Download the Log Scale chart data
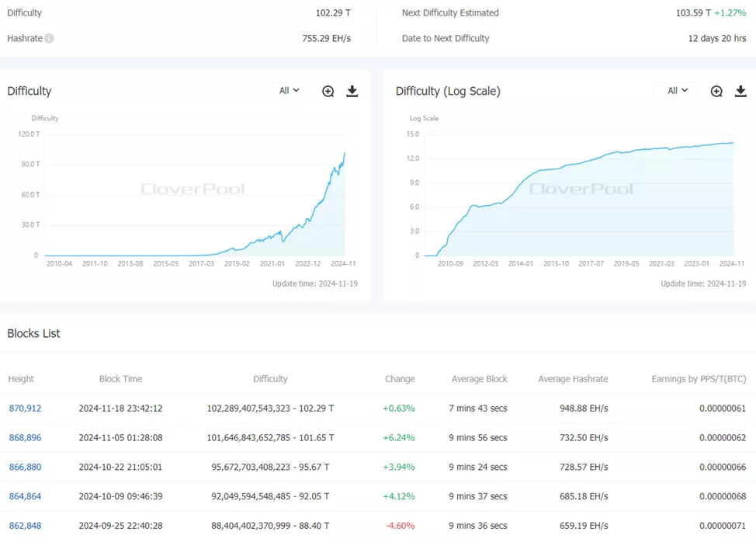 point(740,92)
